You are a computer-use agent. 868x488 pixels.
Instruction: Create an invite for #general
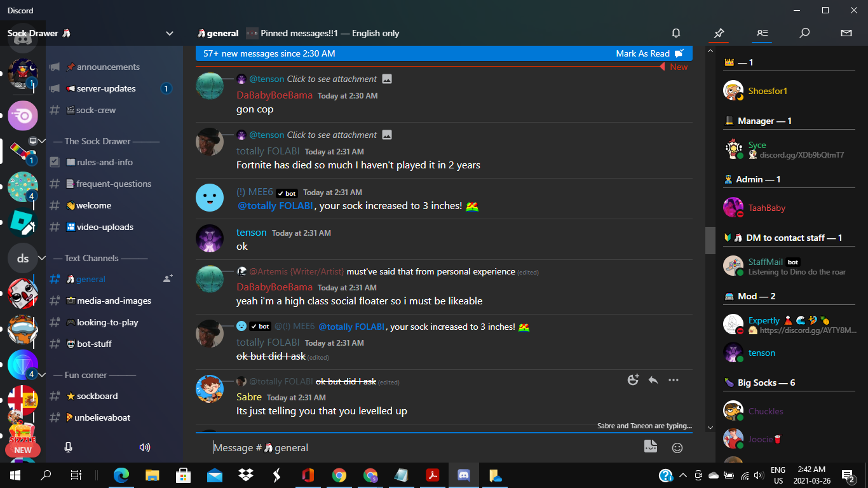point(167,278)
